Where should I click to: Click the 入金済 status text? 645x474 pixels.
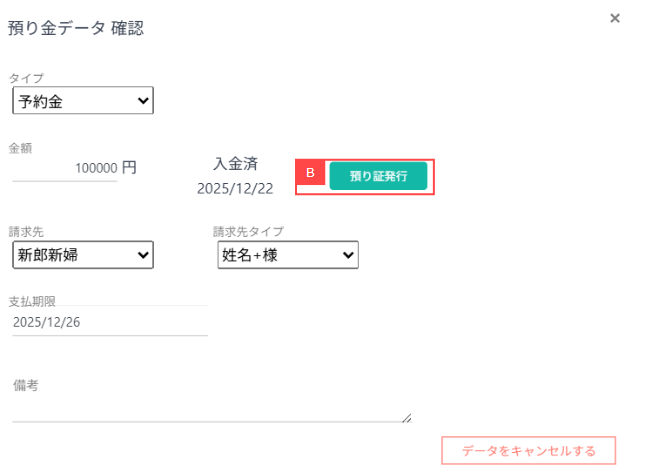[x=236, y=163]
